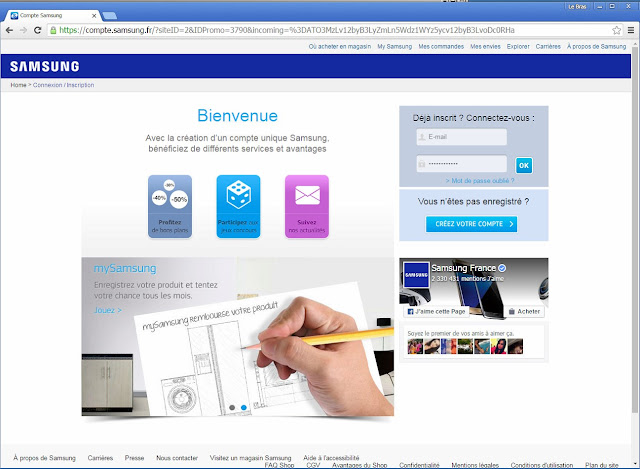Click footer 'À propos de Samsung' link

[44, 458]
